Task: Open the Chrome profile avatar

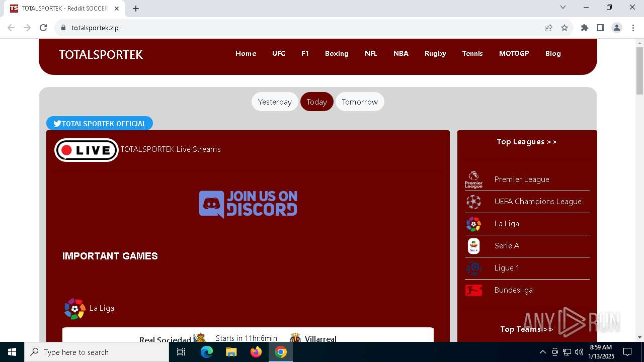Action: point(617,28)
